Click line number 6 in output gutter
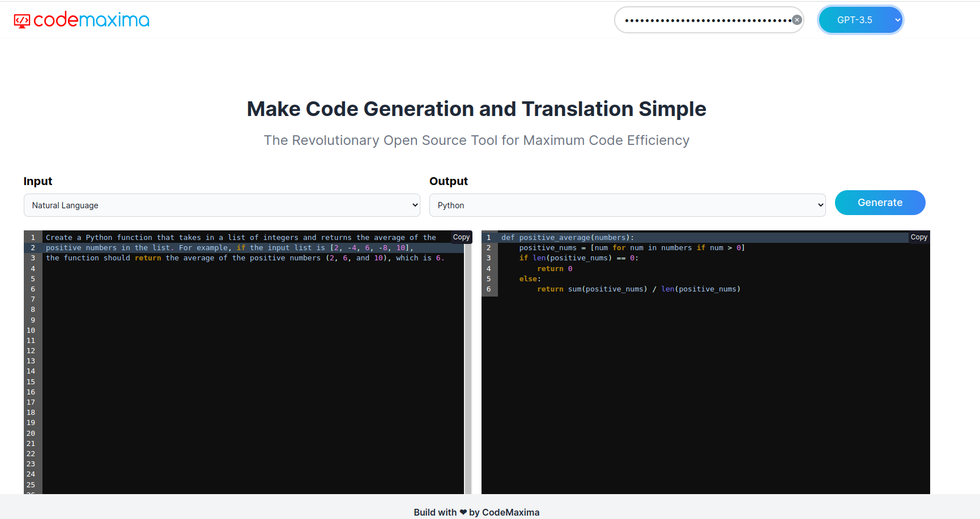The height and width of the screenshot is (519, 980). (489, 289)
